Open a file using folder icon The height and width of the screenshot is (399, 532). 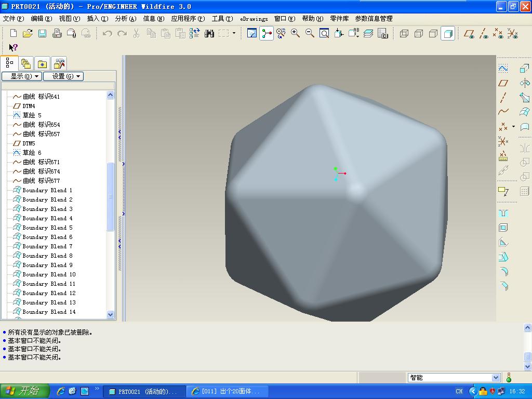pos(28,33)
